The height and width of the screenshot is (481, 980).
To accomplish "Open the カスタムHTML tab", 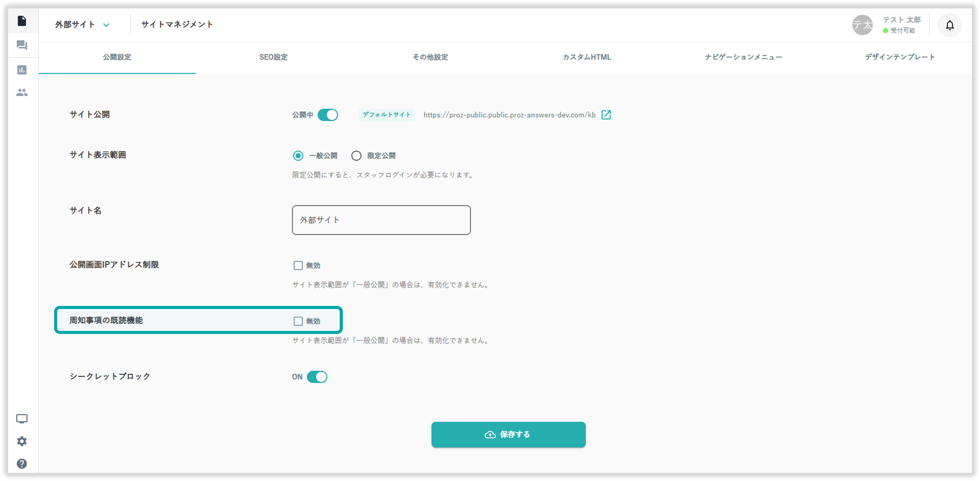I will pos(587,57).
